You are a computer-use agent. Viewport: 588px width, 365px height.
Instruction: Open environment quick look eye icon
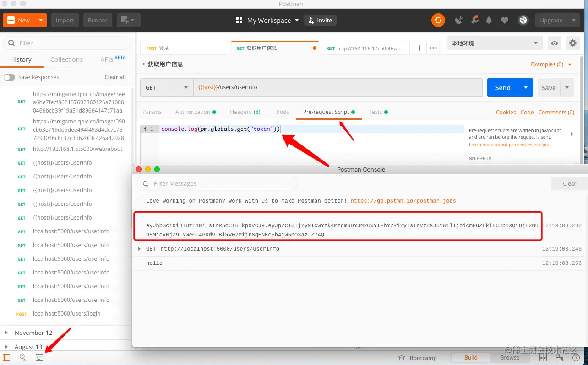click(x=555, y=43)
